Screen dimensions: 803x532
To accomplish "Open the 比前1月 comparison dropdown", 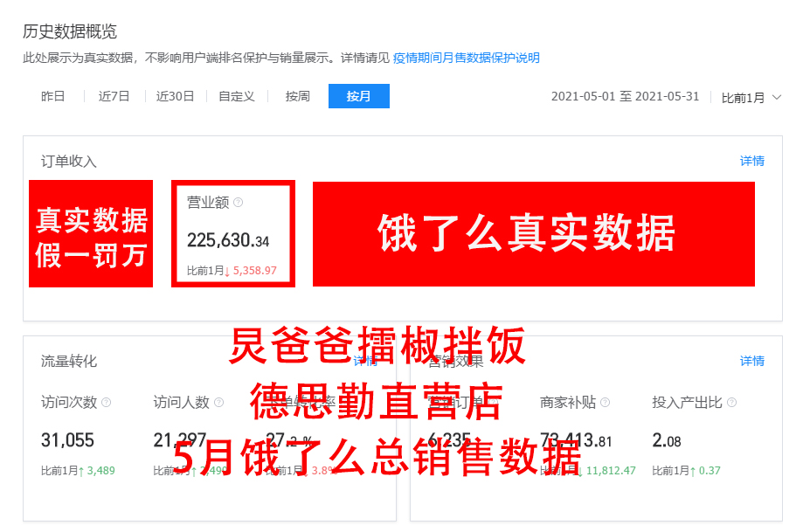I will click(x=751, y=97).
